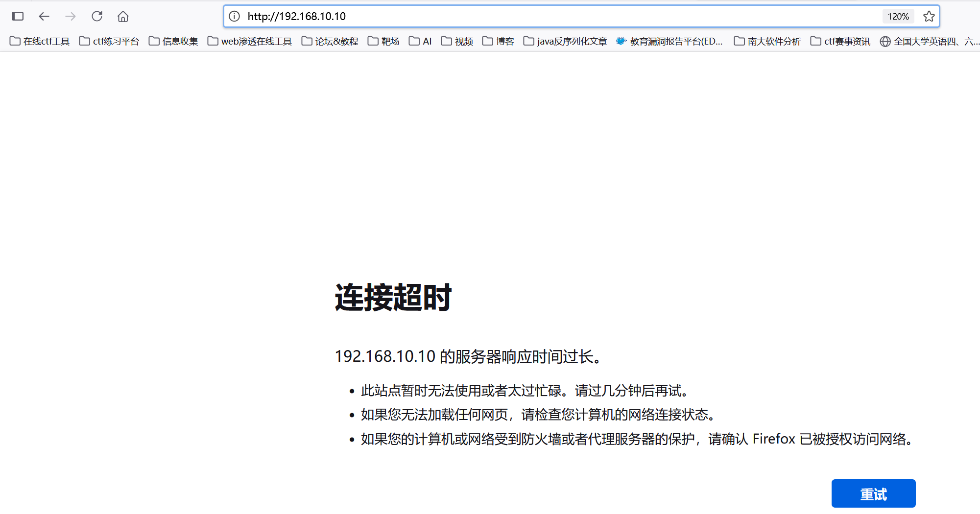The image size is (980, 514).
Task: Expand the 信息收集 bookmark folder
Action: pyautogui.click(x=173, y=41)
